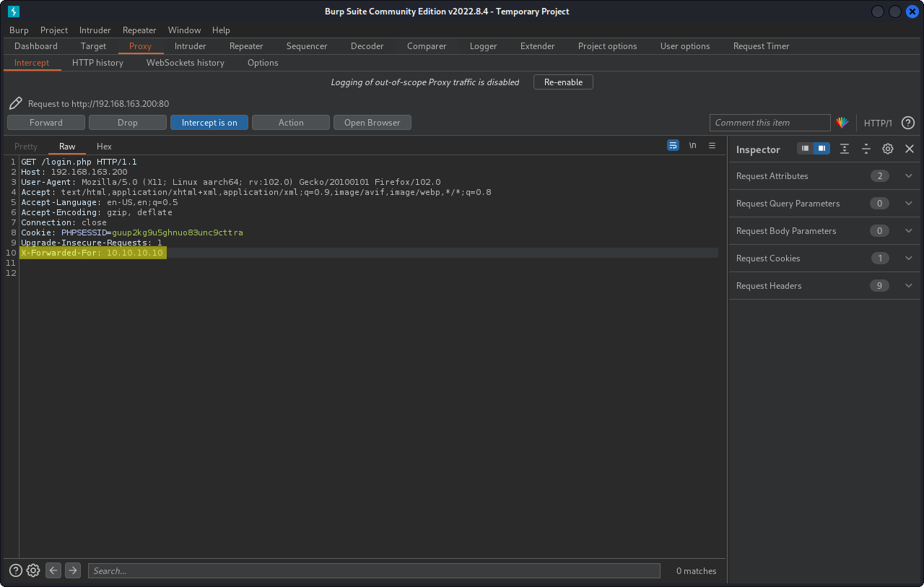Forward the intercepted request

tap(46, 123)
